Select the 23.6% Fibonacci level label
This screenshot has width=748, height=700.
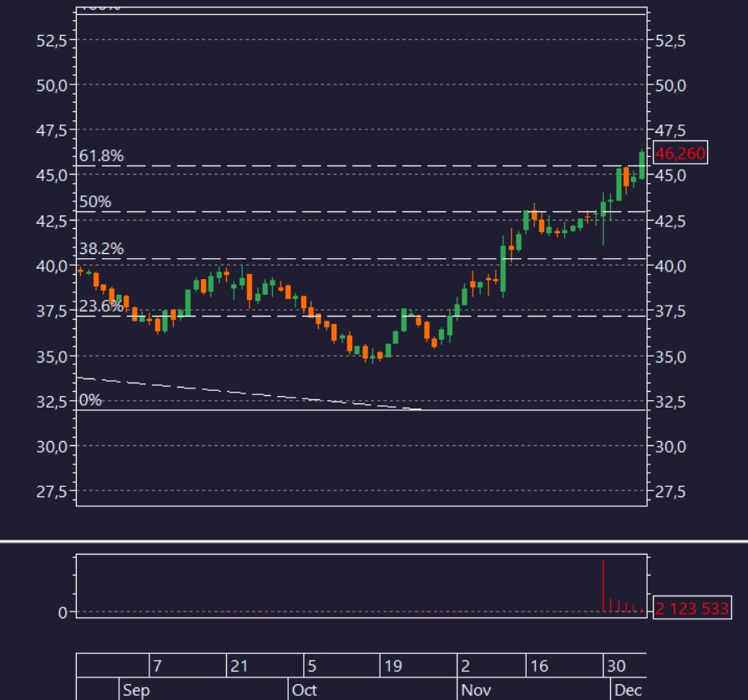click(x=101, y=306)
